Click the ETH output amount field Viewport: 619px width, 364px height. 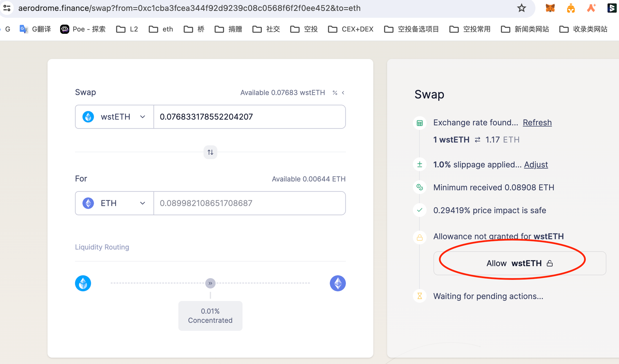tap(249, 203)
